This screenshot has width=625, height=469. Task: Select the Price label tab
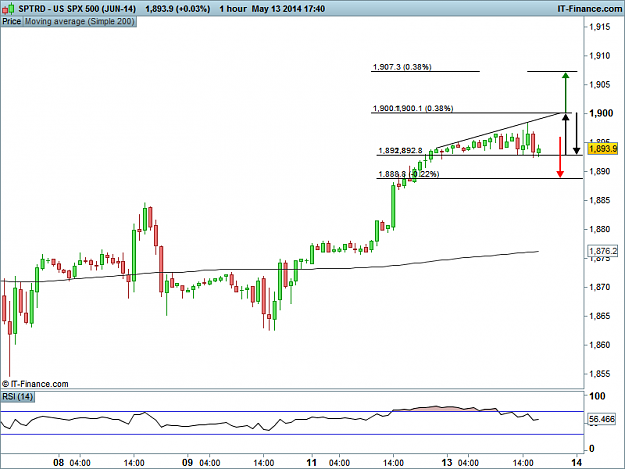[12, 22]
